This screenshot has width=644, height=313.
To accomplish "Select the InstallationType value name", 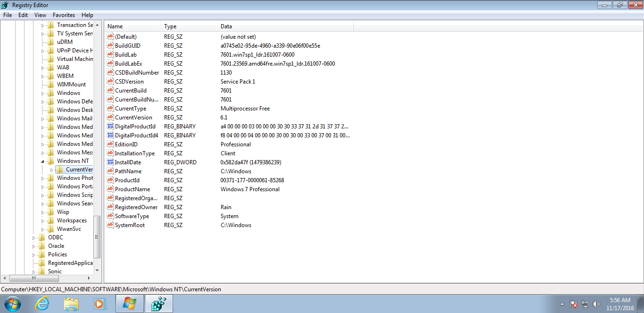I will [134, 153].
